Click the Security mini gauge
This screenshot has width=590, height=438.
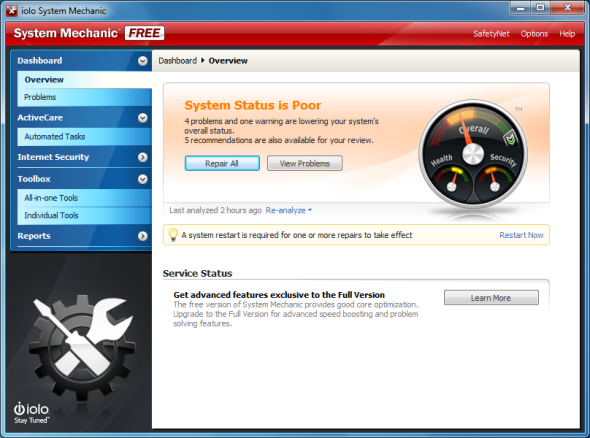[x=495, y=180]
